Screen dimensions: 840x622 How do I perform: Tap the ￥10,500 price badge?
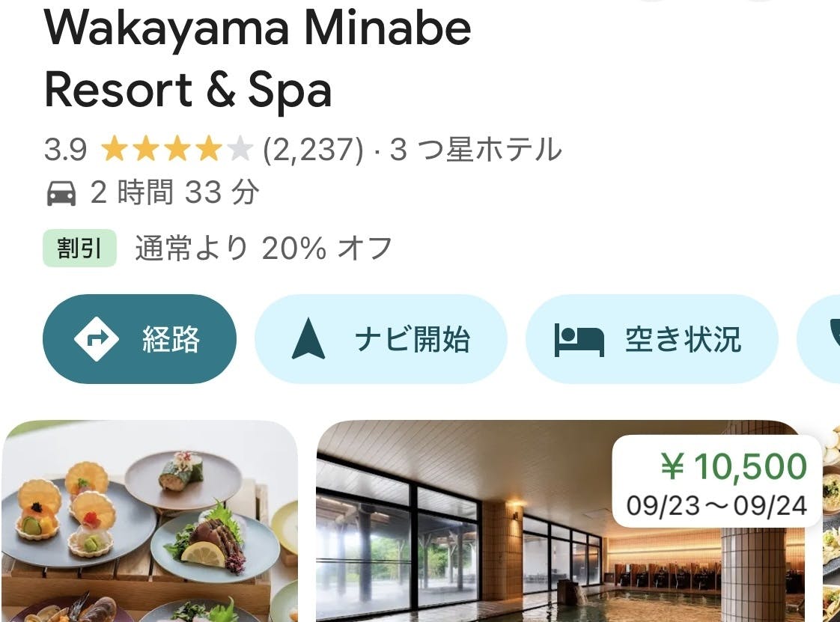coord(716,481)
